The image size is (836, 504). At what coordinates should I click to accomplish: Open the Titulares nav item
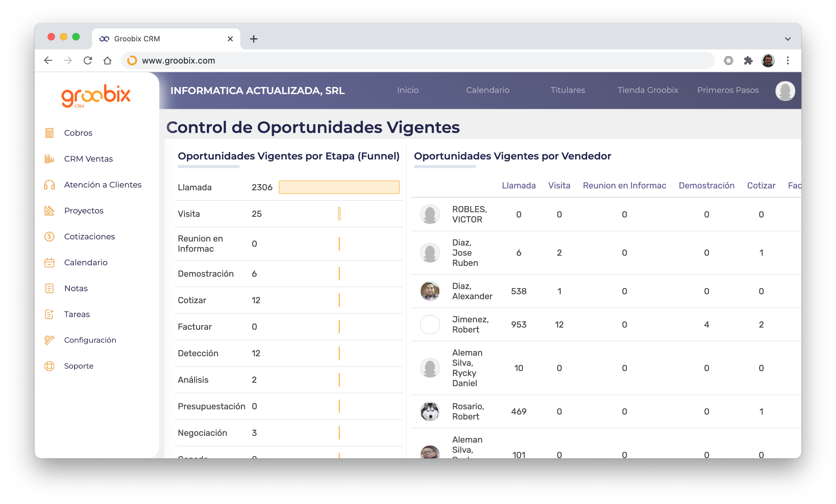(x=568, y=90)
